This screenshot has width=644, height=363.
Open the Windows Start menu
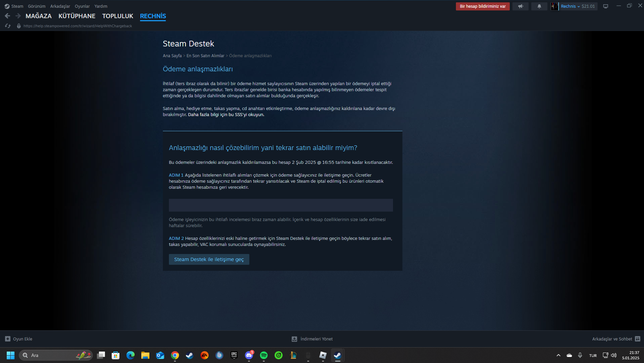pyautogui.click(x=11, y=355)
